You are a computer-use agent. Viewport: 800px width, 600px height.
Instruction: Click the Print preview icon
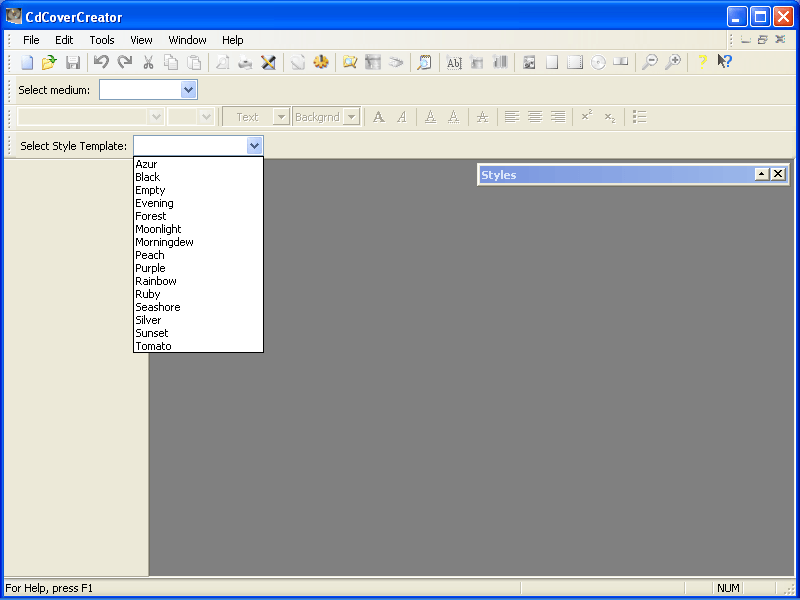pos(222,62)
